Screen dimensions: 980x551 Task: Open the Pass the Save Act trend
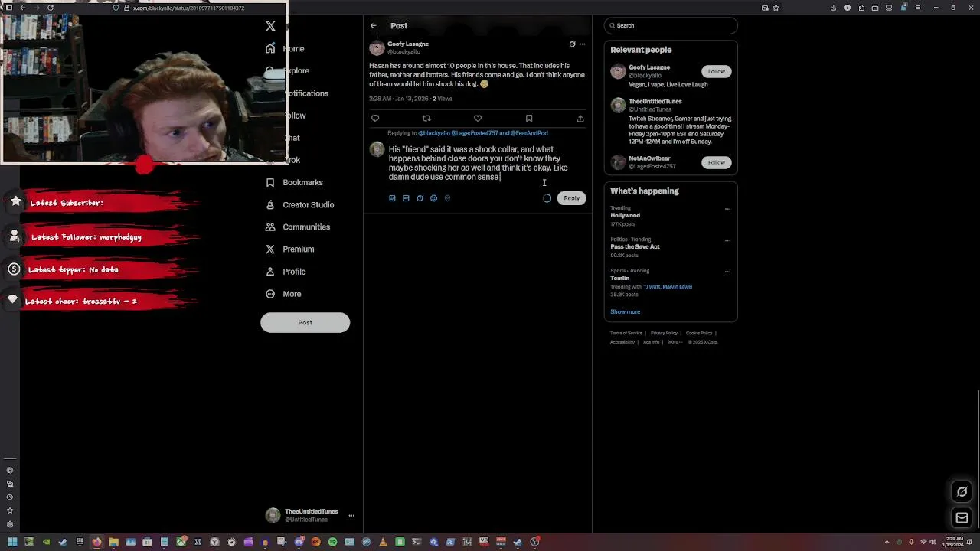635,246
